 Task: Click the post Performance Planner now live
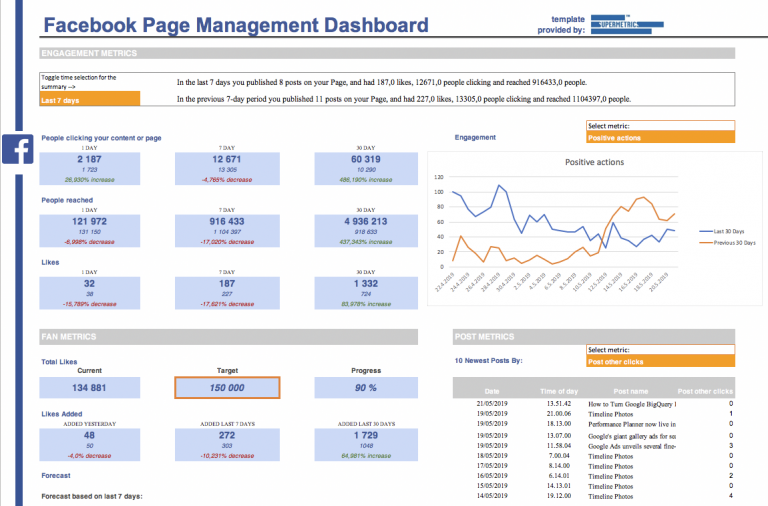[x=632, y=424]
